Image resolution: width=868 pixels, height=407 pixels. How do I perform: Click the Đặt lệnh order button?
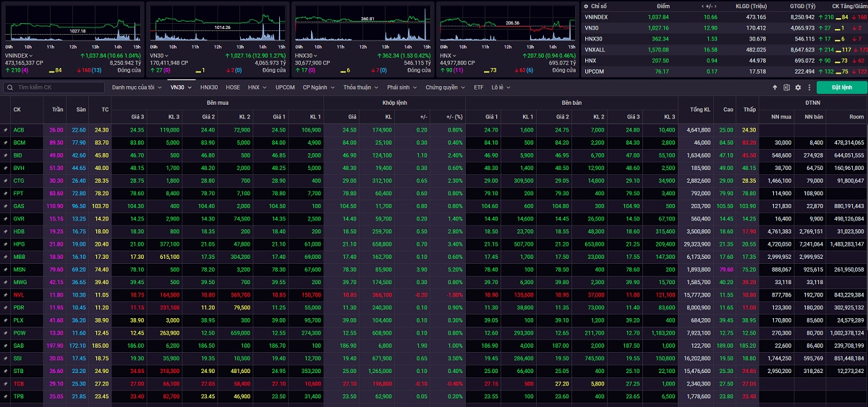(842, 87)
